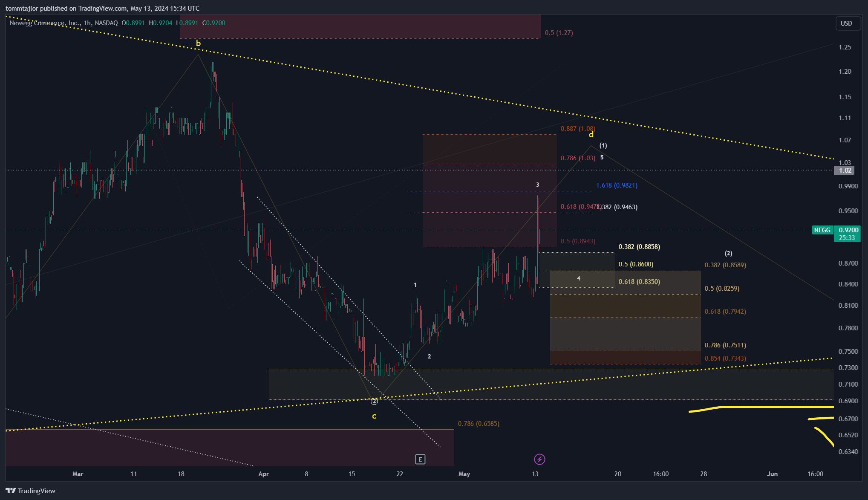Click the TradingView logo at bottom left
868x500 pixels.
(31, 491)
